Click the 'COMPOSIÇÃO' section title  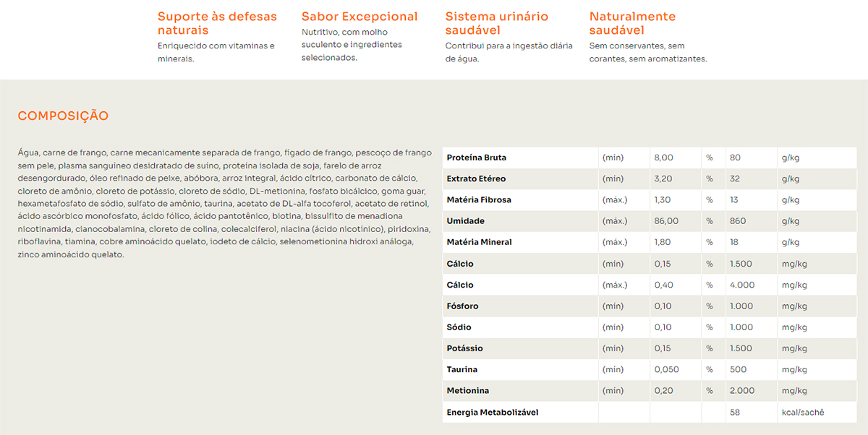(63, 116)
